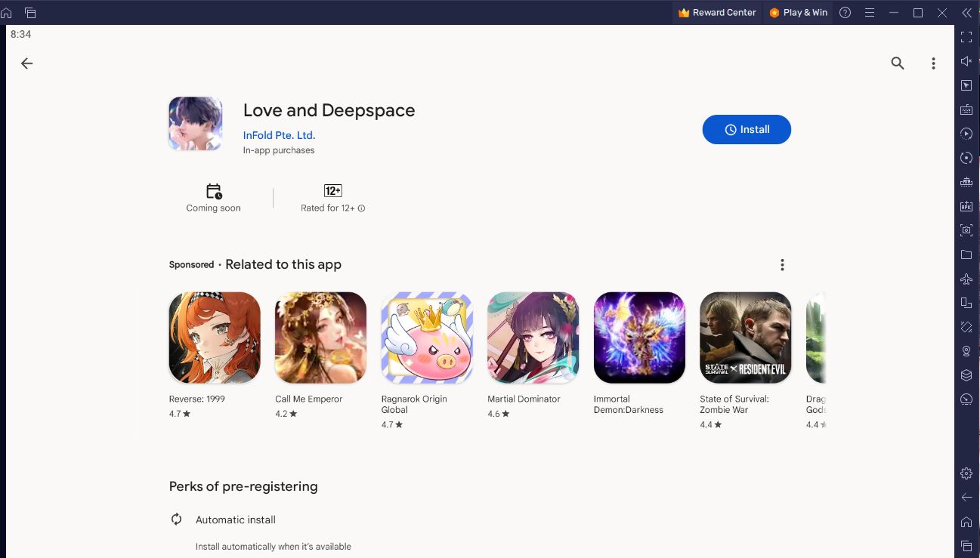This screenshot has height=558, width=980.
Task: Open BlueStacks settings gear
Action: click(x=966, y=473)
